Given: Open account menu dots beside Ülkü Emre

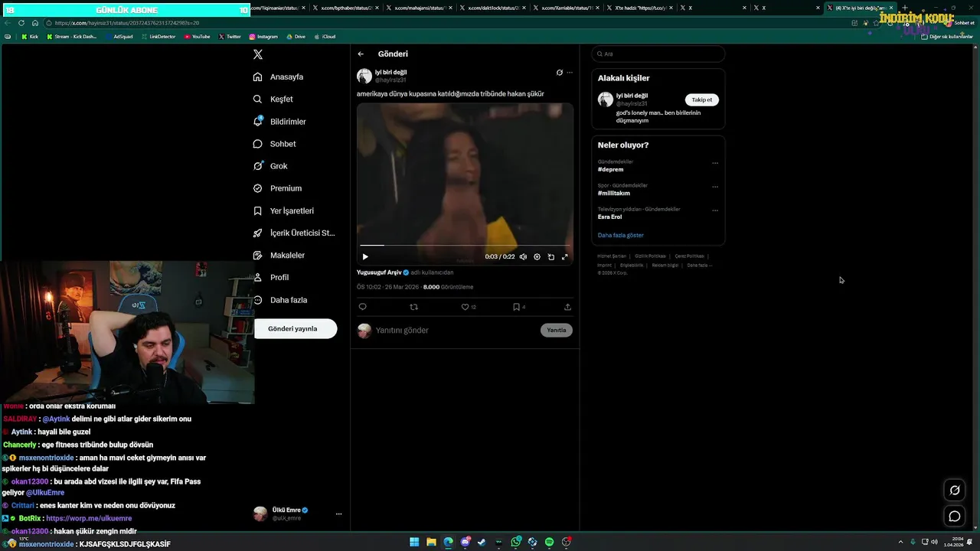Looking at the screenshot, I should click(338, 514).
